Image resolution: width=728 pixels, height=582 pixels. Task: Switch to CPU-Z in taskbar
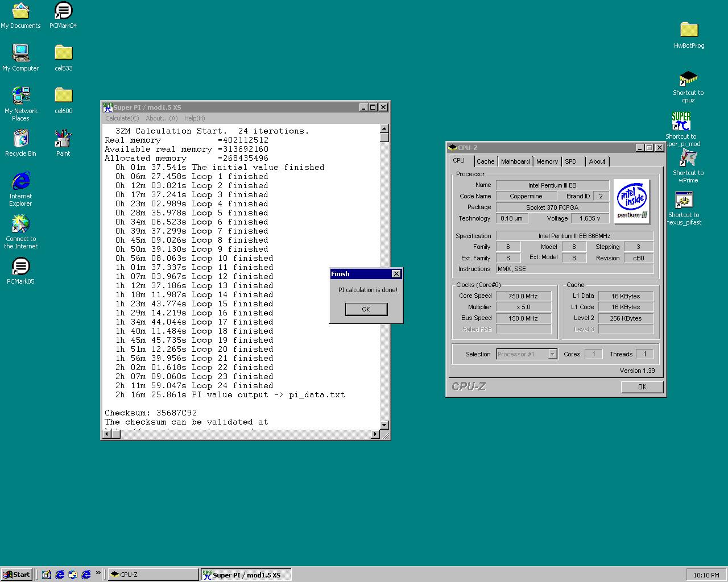click(x=152, y=575)
